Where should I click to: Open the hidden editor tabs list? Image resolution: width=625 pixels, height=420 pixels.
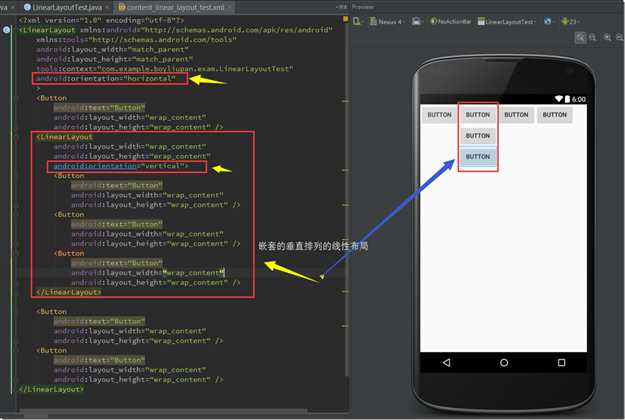click(341, 7)
